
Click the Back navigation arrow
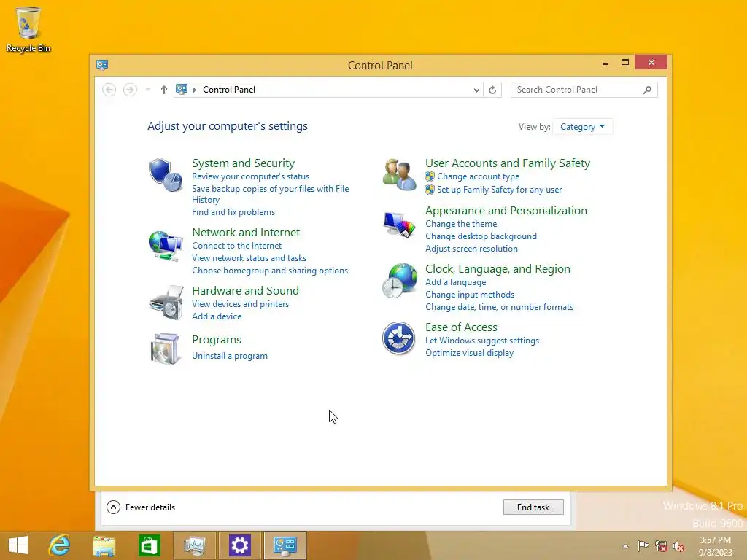109,90
